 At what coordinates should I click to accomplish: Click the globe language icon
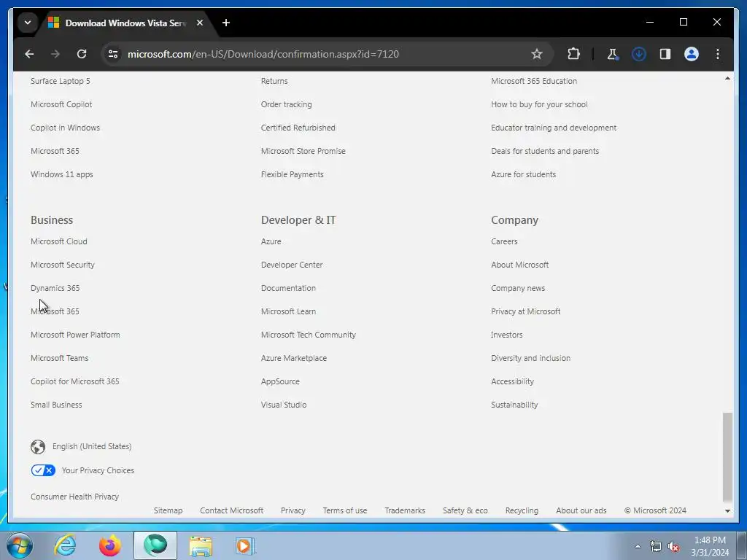tap(38, 447)
